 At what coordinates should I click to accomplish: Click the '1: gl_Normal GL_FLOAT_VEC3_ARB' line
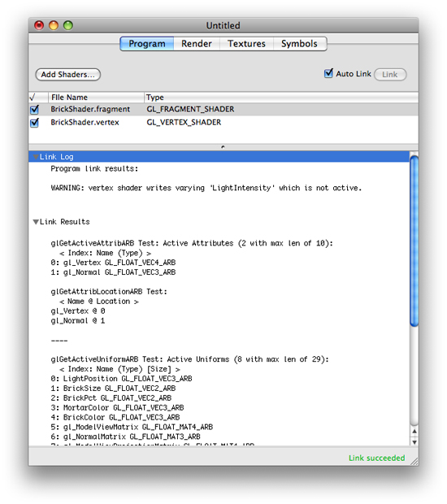(113, 272)
